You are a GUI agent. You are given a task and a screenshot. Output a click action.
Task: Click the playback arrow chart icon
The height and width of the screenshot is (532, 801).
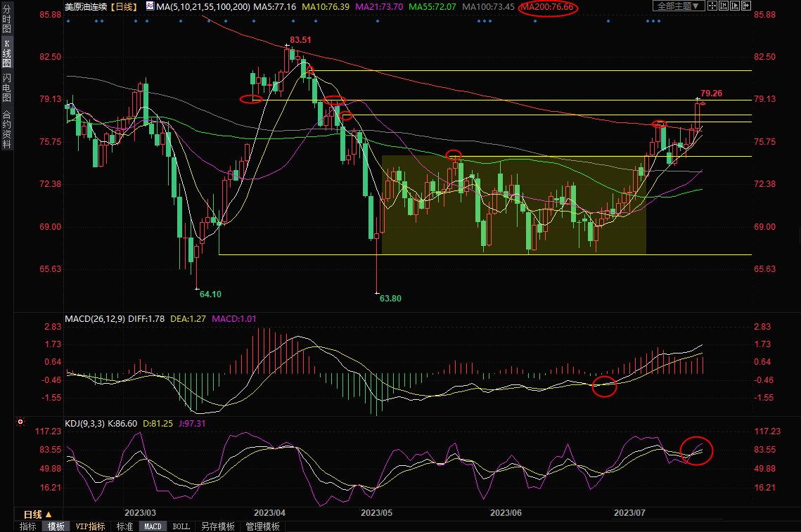click(736, 6)
